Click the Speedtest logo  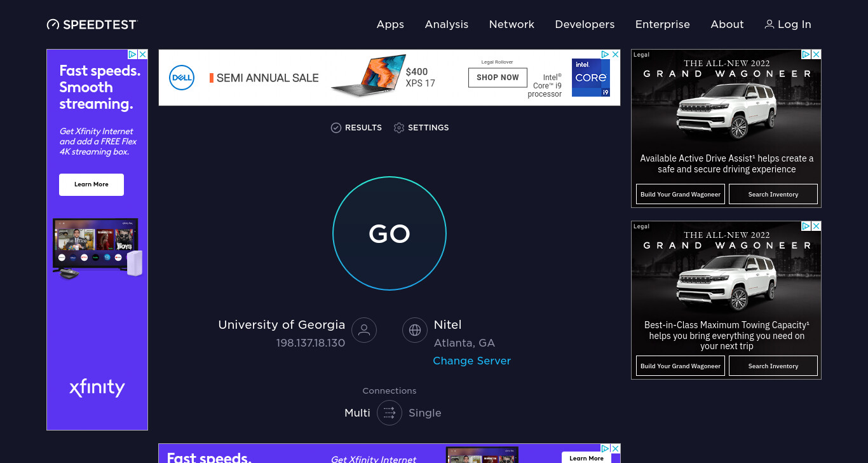92,24
